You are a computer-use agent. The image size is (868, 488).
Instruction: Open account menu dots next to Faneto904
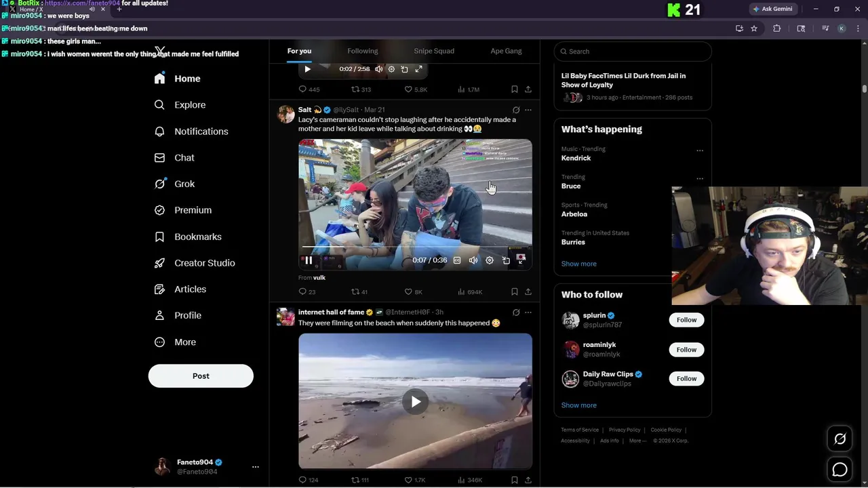pos(256,467)
